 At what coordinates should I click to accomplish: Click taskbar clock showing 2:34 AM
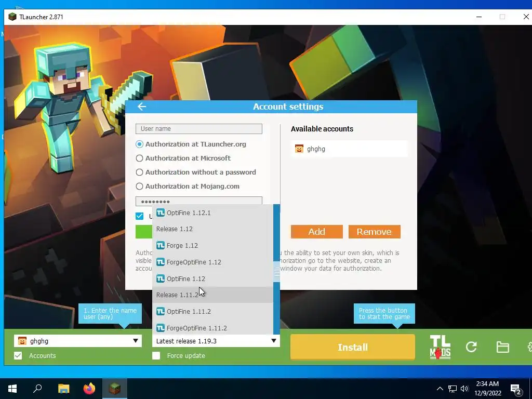(487, 389)
